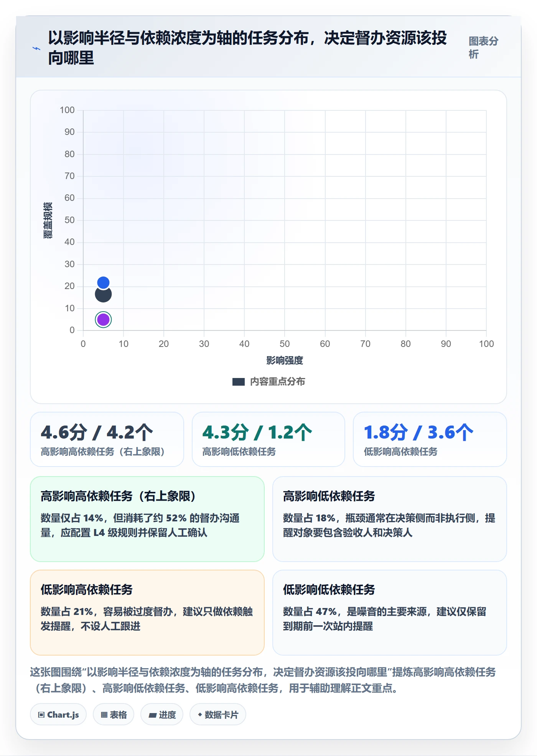Click the text mentioning 数量仅占 14%
The image size is (537, 756).
[x=140, y=525]
